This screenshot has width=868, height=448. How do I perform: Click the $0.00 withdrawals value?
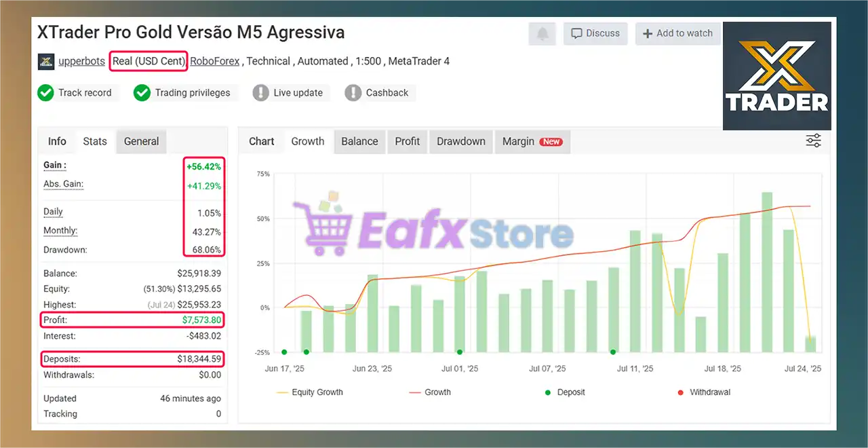pos(210,375)
